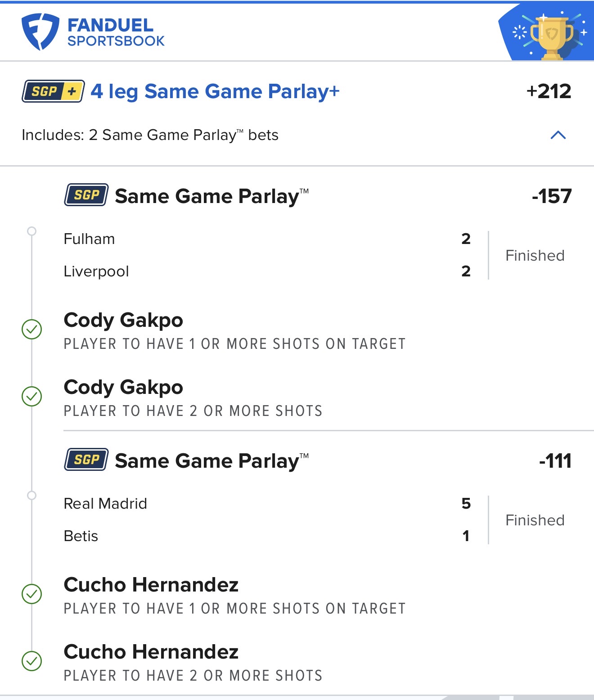Screen dimensions: 594x700
Task: Click the -111 Same Game Parlay odds
Action: 555,461
